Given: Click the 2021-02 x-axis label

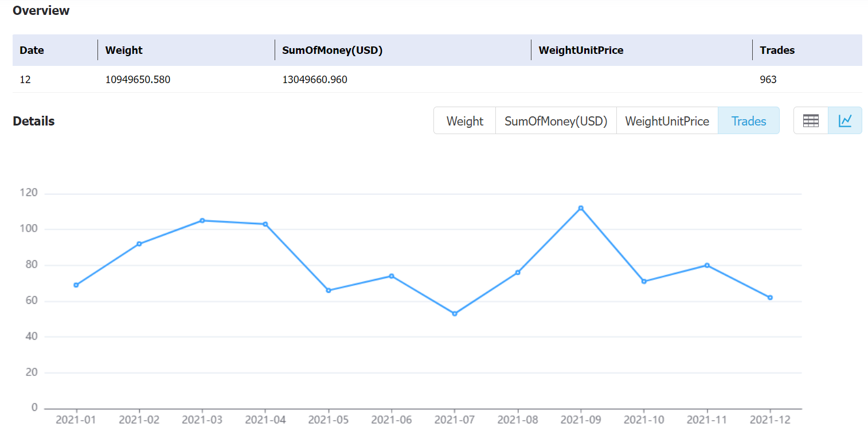Looking at the screenshot, I should (139, 420).
